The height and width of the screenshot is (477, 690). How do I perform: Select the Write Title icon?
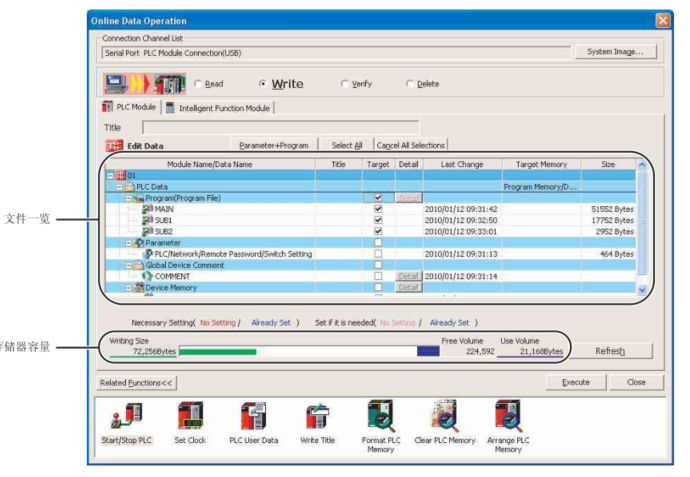(318, 416)
